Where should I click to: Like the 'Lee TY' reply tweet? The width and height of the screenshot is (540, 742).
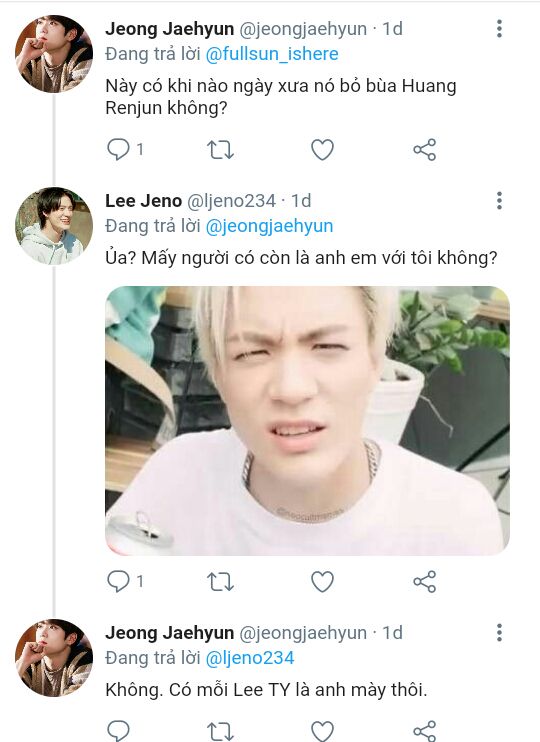322,731
